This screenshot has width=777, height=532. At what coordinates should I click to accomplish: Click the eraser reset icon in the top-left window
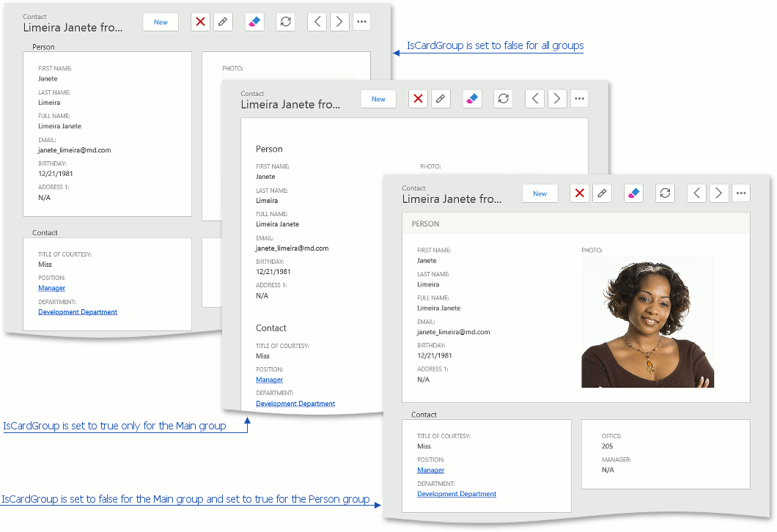(x=254, y=22)
